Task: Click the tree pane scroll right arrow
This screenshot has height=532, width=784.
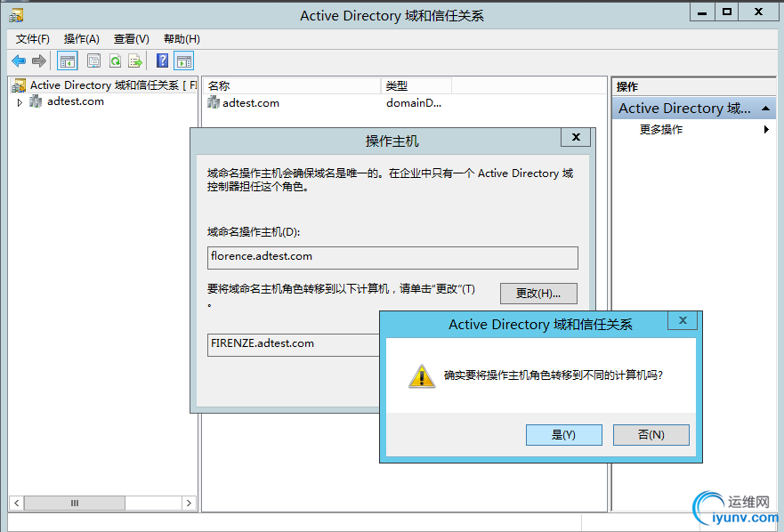Action: (x=189, y=503)
